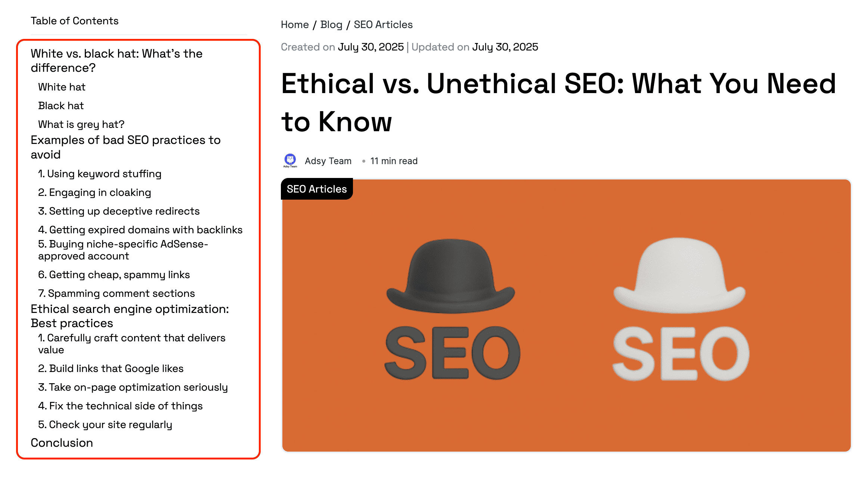Go to Using keyword stuffing entry

pyautogui.click(x=100, y=174)
